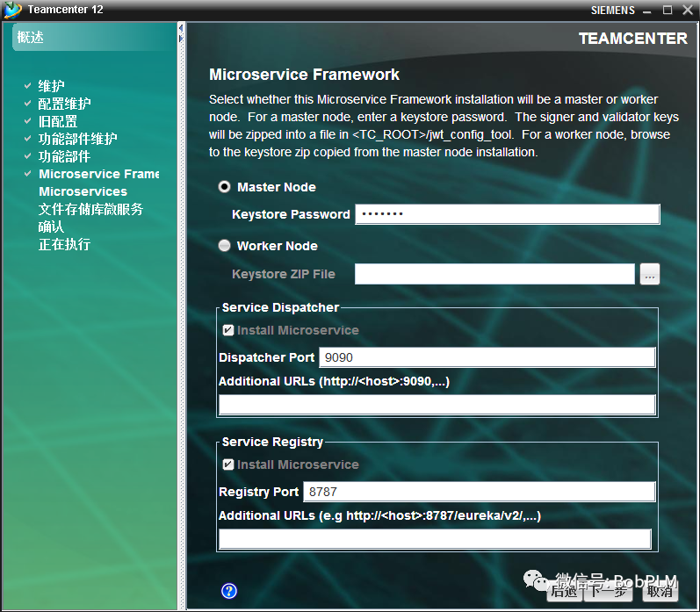Select the 确认 step
This screenshot has width=700, height=612.
click(51, 227)
